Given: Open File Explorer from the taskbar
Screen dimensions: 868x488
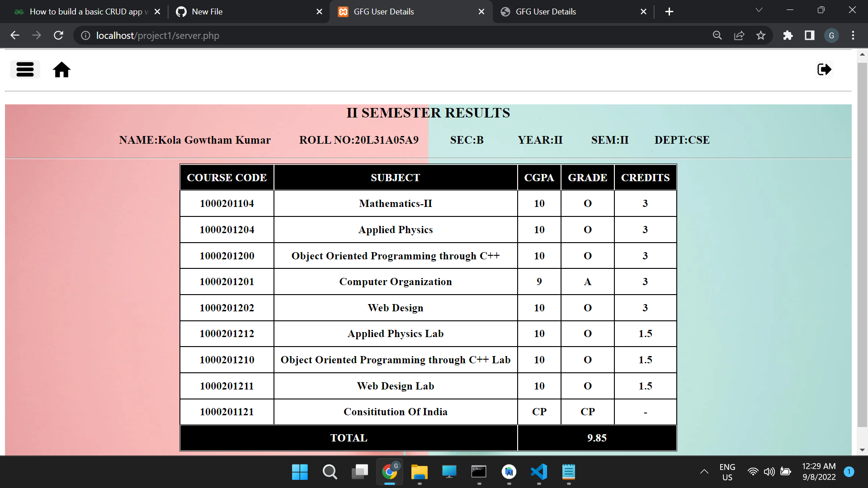Looking at the screenshot, I should 420,473.
